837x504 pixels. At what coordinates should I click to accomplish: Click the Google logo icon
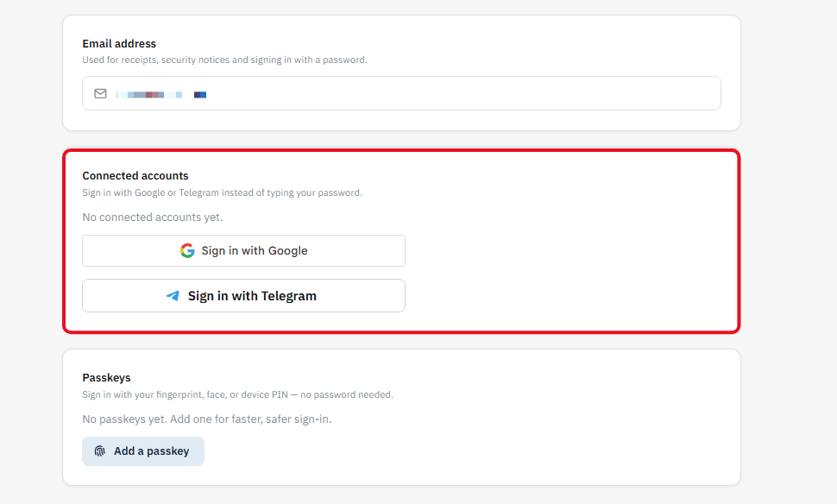point(187,250)
